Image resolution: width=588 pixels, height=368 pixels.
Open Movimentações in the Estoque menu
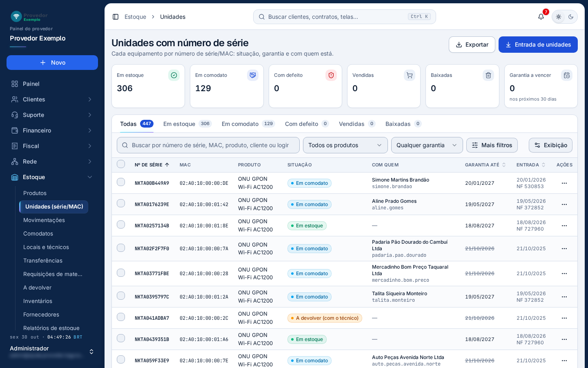pos(44,220)
